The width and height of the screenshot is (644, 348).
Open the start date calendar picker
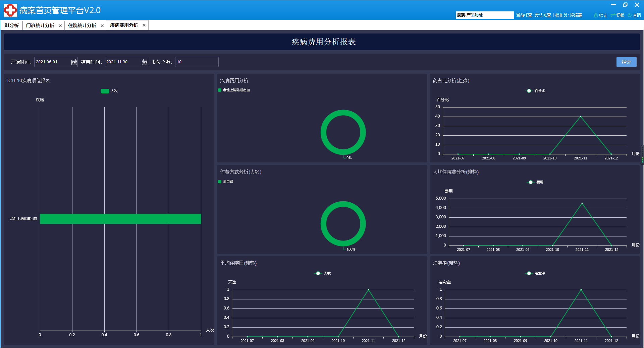[x=74, y=62]
